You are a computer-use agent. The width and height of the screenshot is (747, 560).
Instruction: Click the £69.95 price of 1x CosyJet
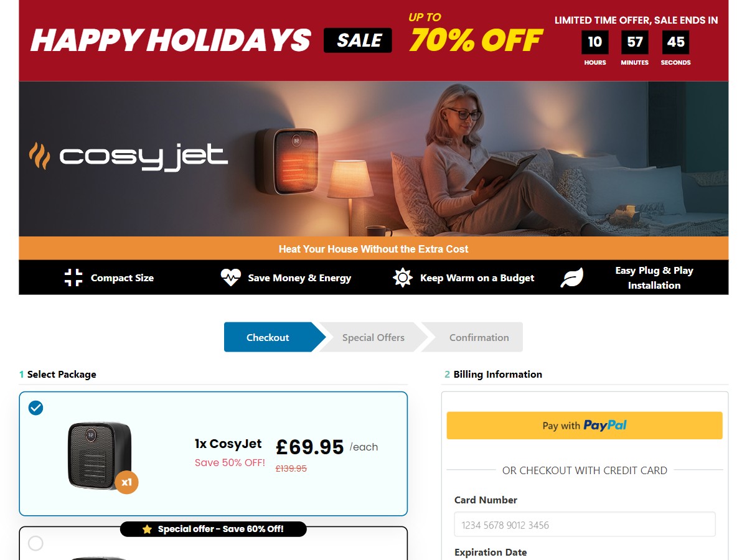tap(310, 447)
